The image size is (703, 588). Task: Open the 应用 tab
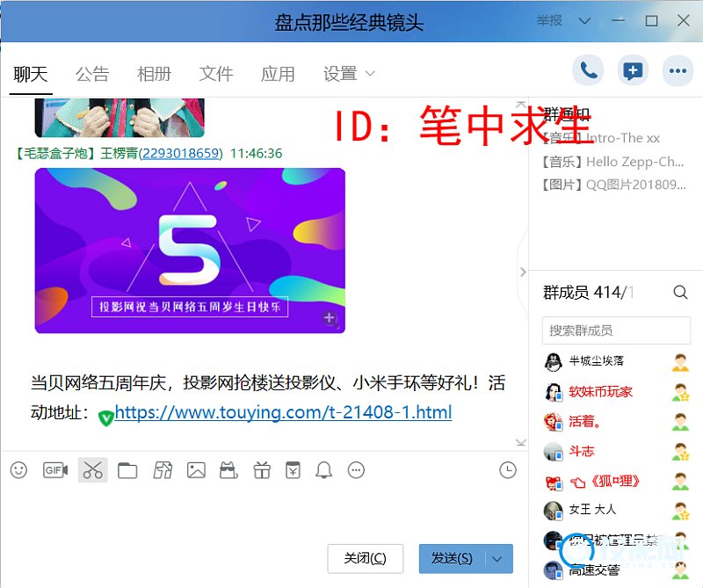pyautogui.click(x=278, y=74)
